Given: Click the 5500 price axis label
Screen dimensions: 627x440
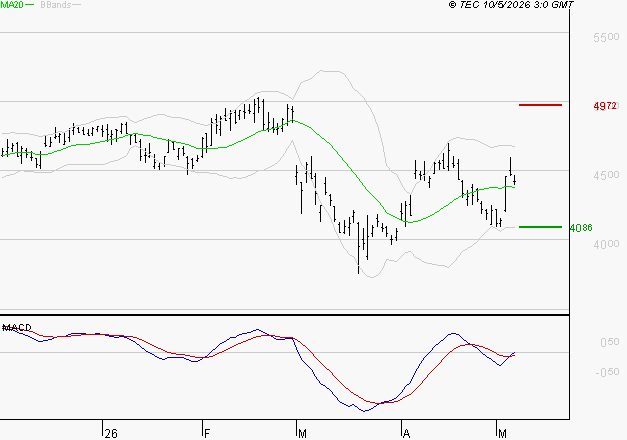Looking at the screenshot, I should coord(606,38).
